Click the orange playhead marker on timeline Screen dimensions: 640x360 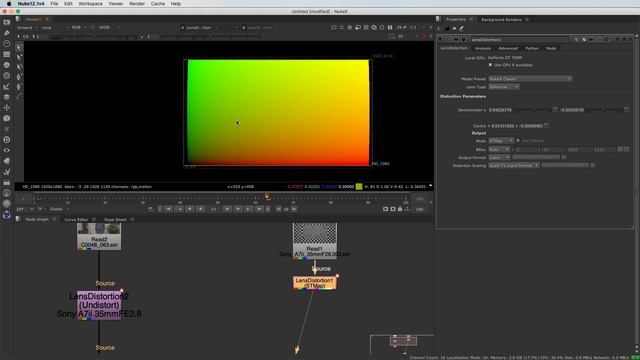[x=267, y=197]
